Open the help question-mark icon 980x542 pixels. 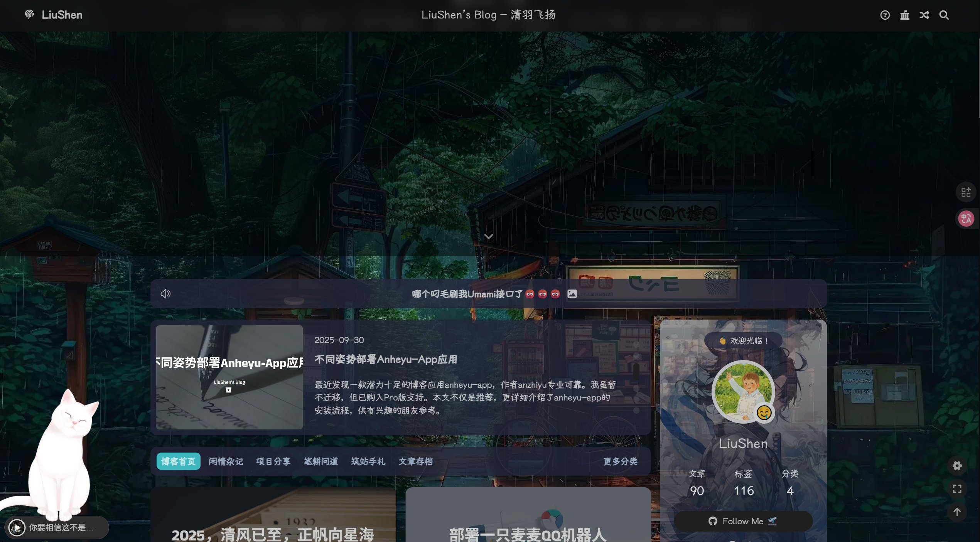click(x=885, y=15)
